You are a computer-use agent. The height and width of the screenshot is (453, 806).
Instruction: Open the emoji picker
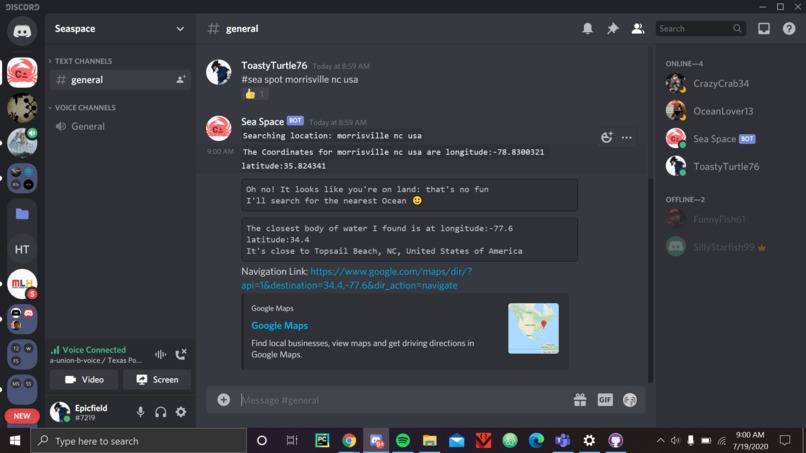click(x=630, y=400)
